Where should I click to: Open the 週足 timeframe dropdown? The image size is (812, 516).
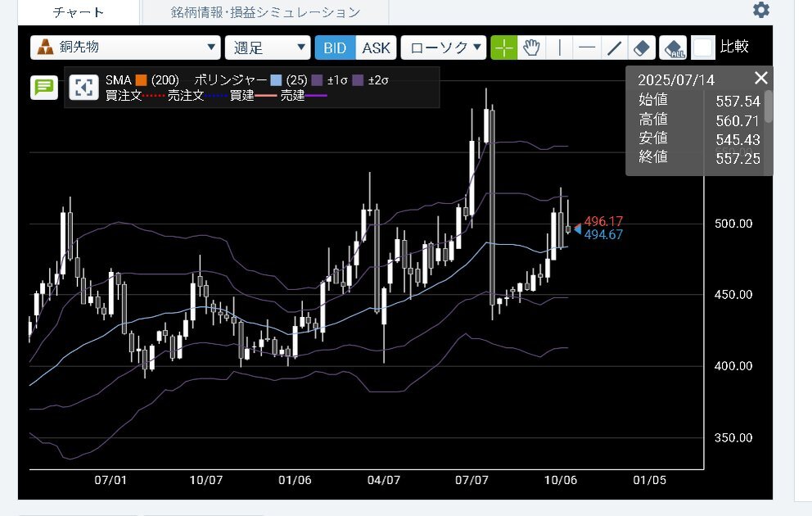tap(268, 48)
